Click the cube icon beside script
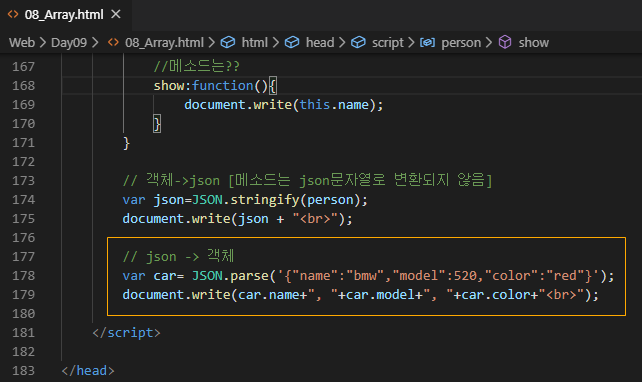The width and height of the screenshot is (642, 382). point(358,43)
